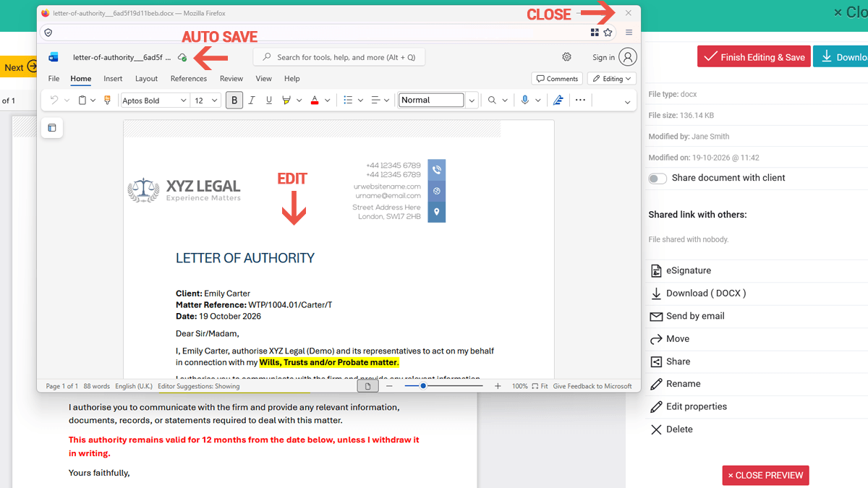Click the zoom in plus button

coord(498,386)
